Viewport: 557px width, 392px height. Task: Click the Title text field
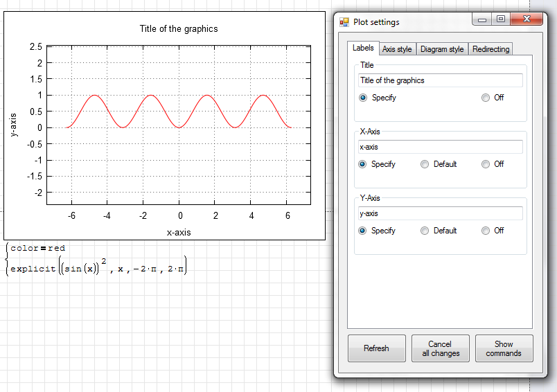(440, 80)
